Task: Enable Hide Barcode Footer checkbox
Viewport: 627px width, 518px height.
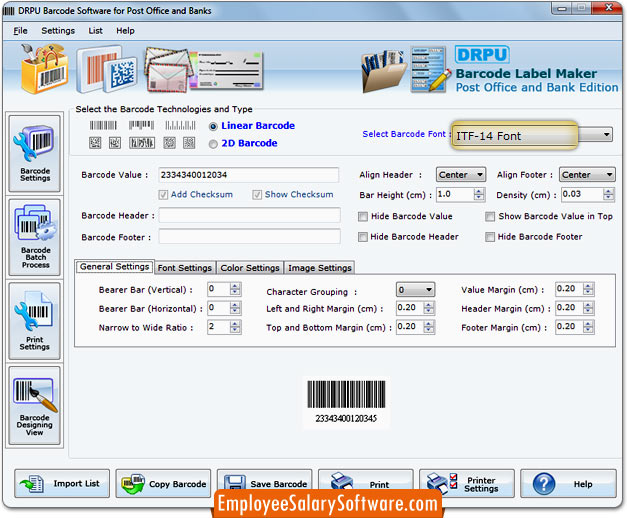Action: coord(490,237)
